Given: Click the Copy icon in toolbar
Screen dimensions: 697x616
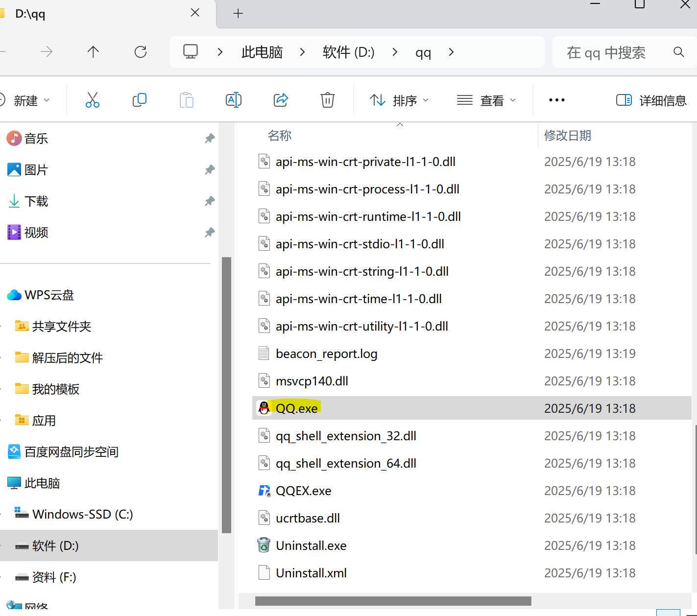Looking at the screenshot, I should 140,100.
